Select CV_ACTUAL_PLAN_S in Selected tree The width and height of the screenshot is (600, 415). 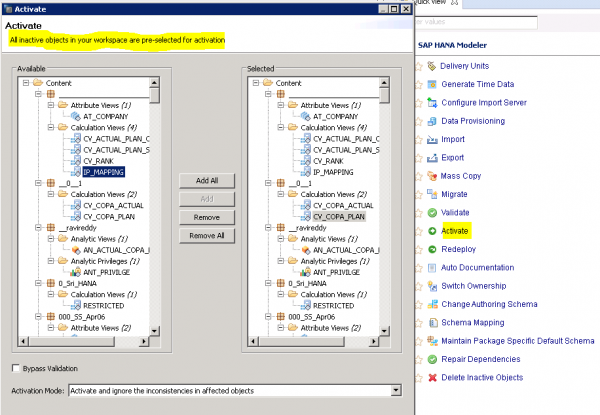pos(346,150)
